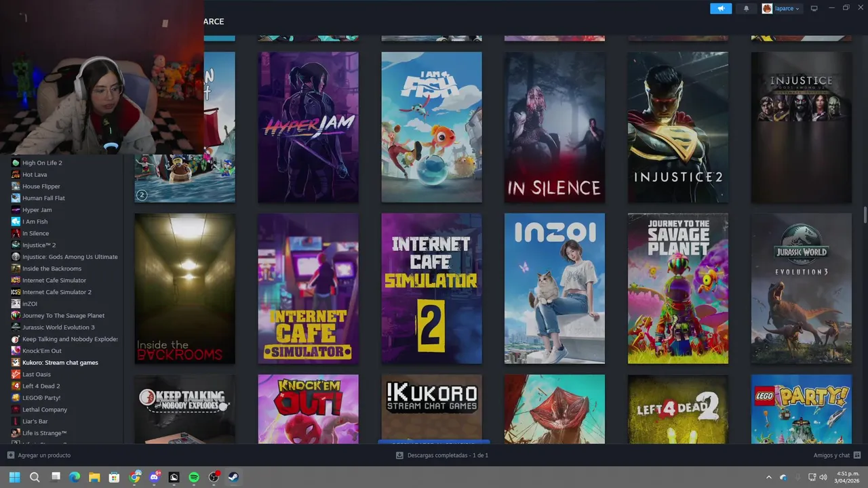Switch to Google Chrome on taskbar

(135, 477)
